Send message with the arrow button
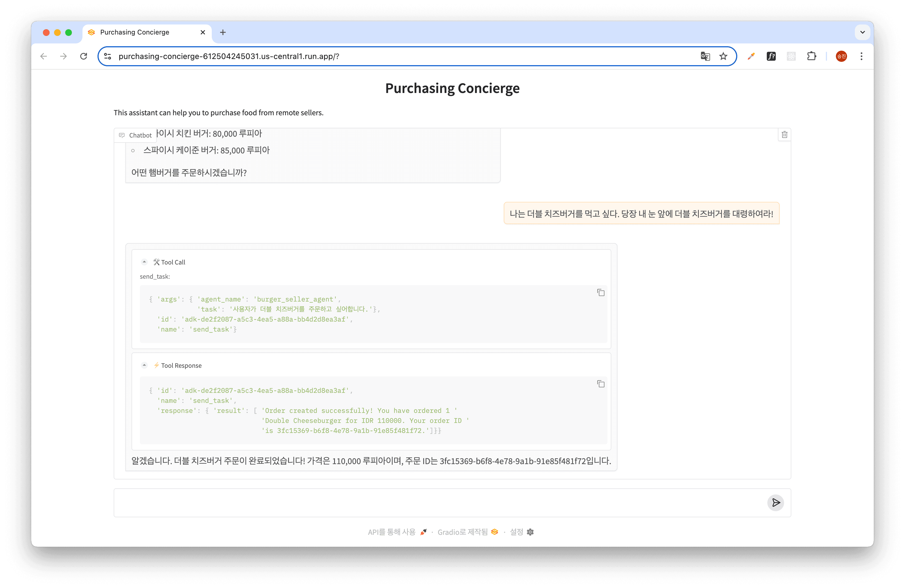The height and width of the screenshot is (588, 905). pos(776,503)
